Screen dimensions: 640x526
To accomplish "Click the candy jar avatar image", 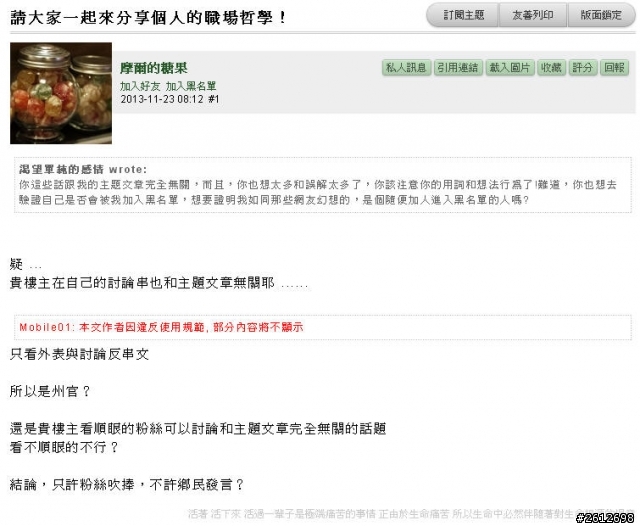I will (61, 93).
